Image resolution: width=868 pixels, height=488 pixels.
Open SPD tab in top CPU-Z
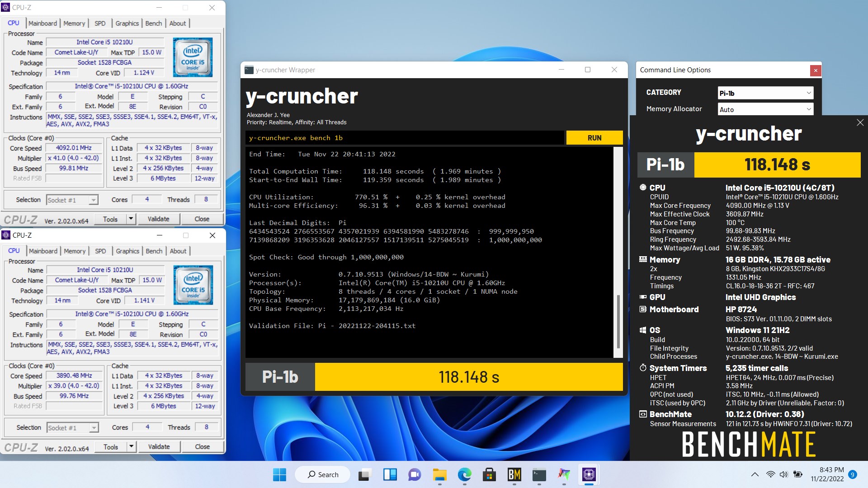(100, 23)
